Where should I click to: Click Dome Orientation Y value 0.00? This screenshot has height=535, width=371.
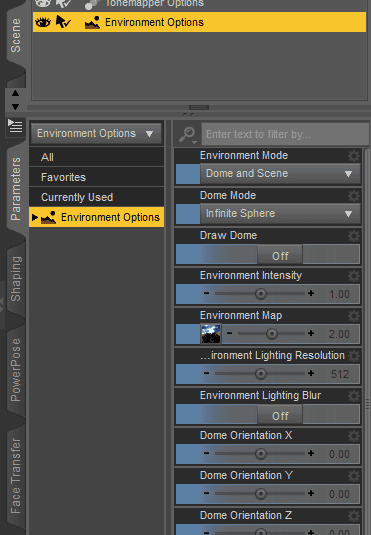click(339, 494)
